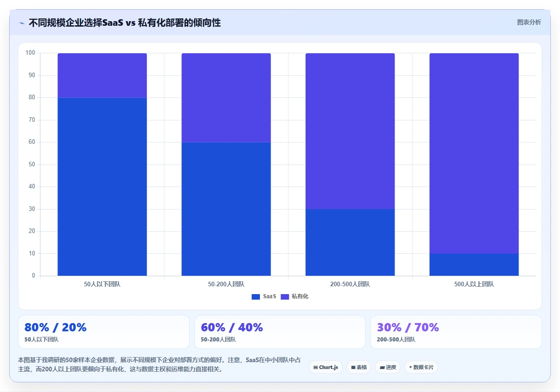Image resolution: width=560 pixels, height=392 pixels.
Task: Click the 50-200人团队 x-axis label
Action: click(x=226, y=284)
